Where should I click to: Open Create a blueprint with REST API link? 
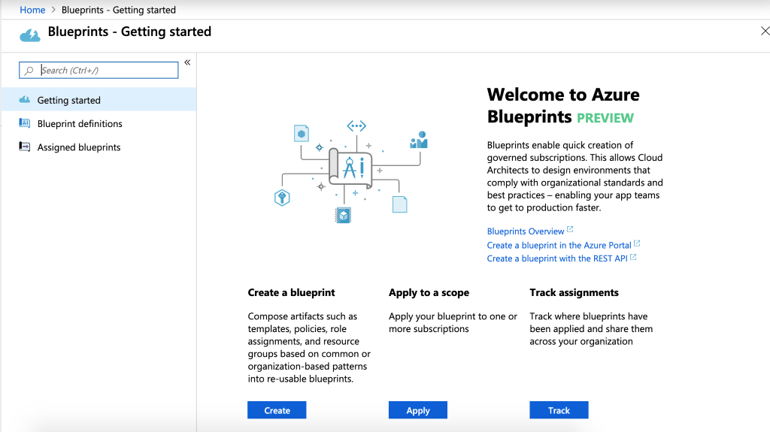click(557, 258)
